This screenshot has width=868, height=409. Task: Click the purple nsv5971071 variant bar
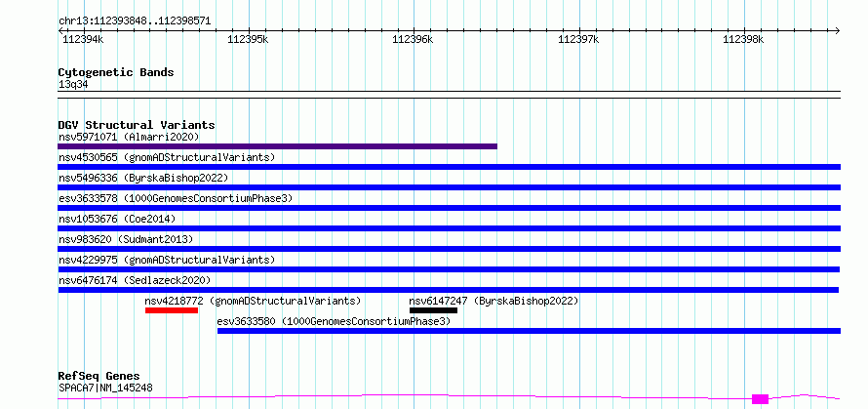tap(277, 146)
